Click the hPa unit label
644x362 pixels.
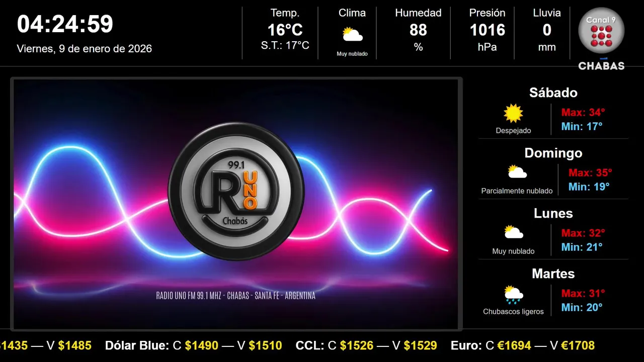pyautogui.click(x=487, y=47)
